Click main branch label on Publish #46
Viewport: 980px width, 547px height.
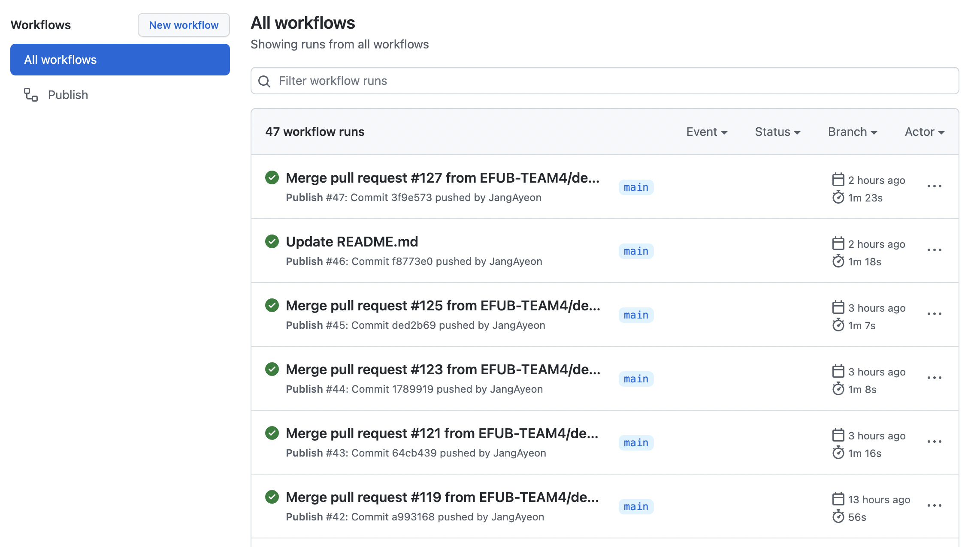coord(636,251)
